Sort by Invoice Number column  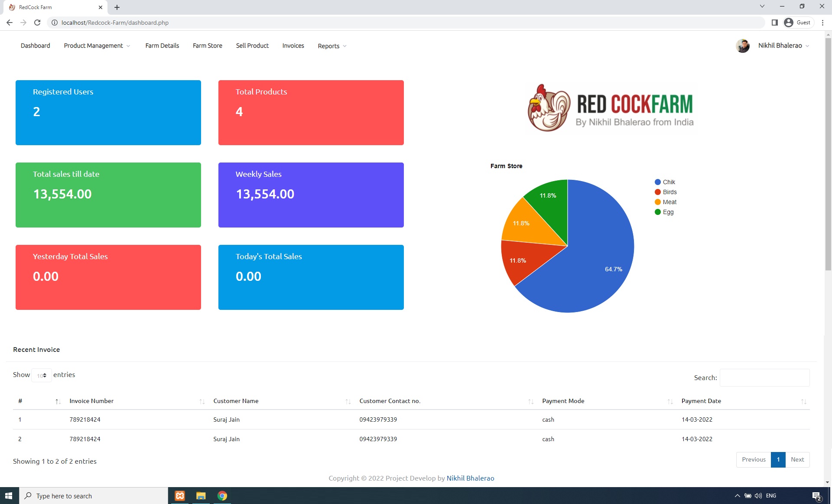click(136, 400)
